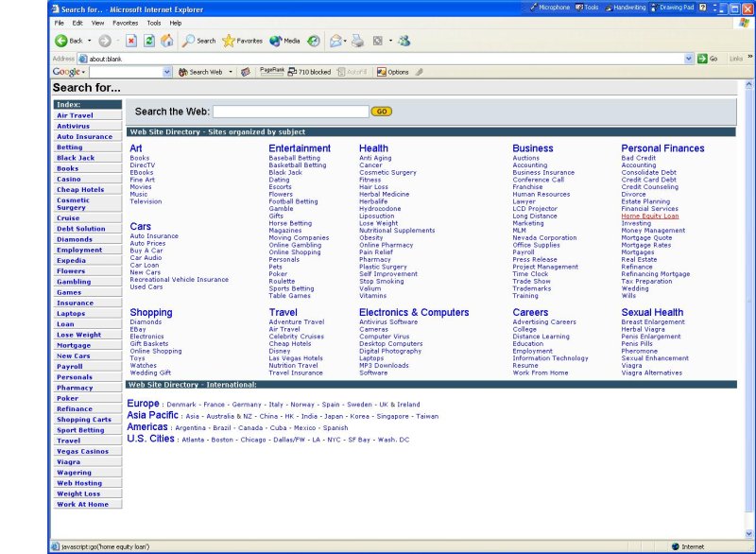Open the Electronics & Computers heading
This screenshot has width=756, height=554.
[x=414, y=312]
